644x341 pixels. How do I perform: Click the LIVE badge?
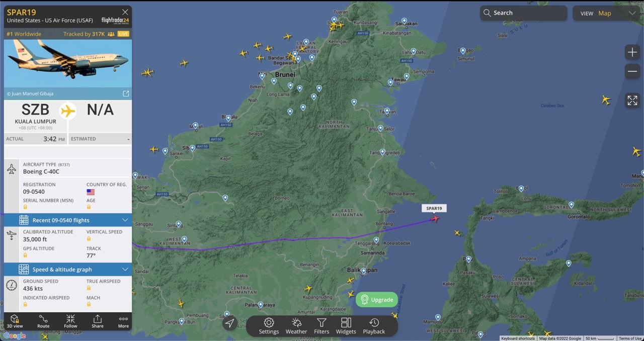pyautogui.click(x=123, y=34)
